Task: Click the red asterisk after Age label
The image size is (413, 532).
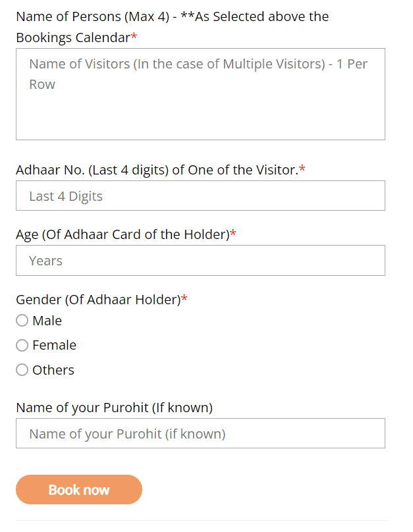Action: click(x=233, y=234)
